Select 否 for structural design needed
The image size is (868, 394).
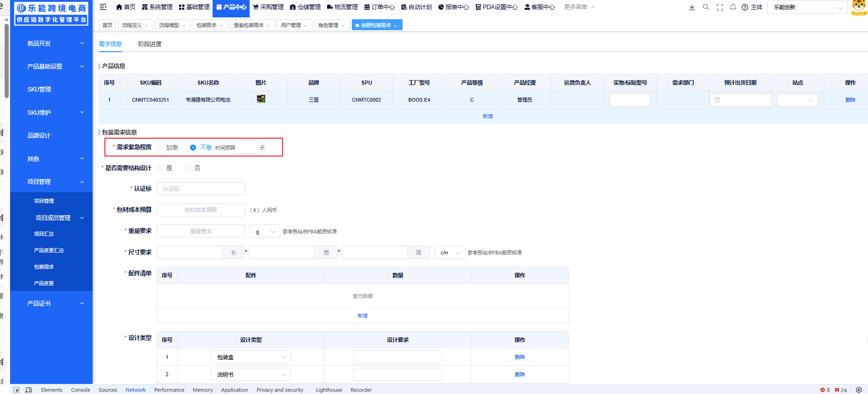pyautogui.click(x=187, y=168)
